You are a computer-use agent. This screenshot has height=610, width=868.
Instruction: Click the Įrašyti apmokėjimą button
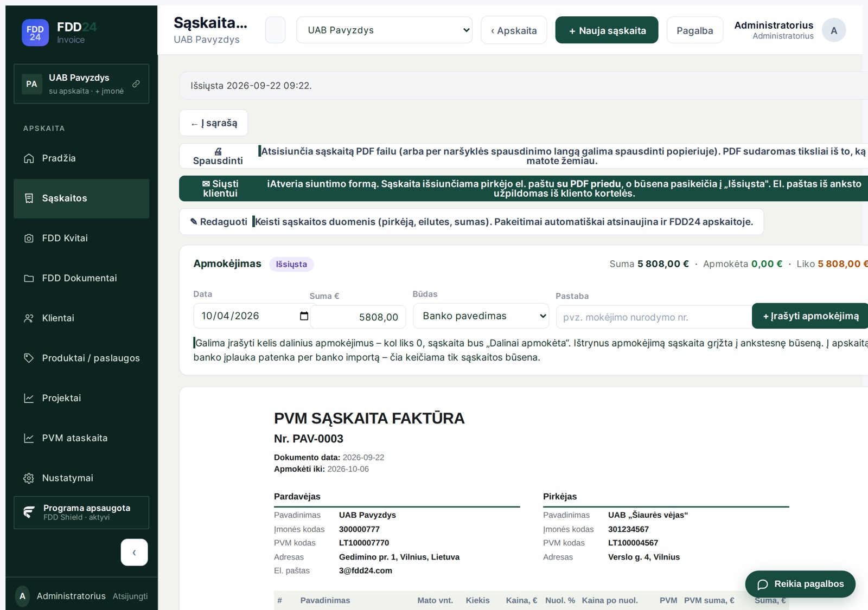click(x=810, y=316)
